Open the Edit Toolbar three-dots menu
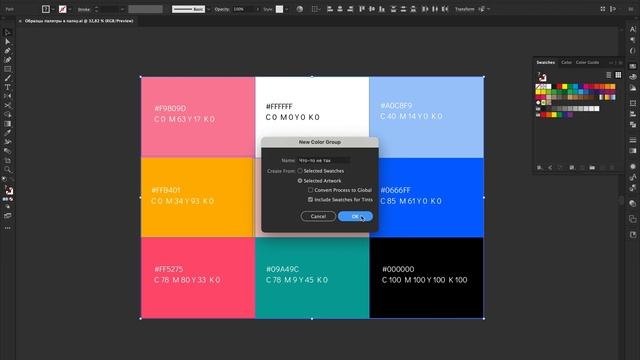 [7, 228]
